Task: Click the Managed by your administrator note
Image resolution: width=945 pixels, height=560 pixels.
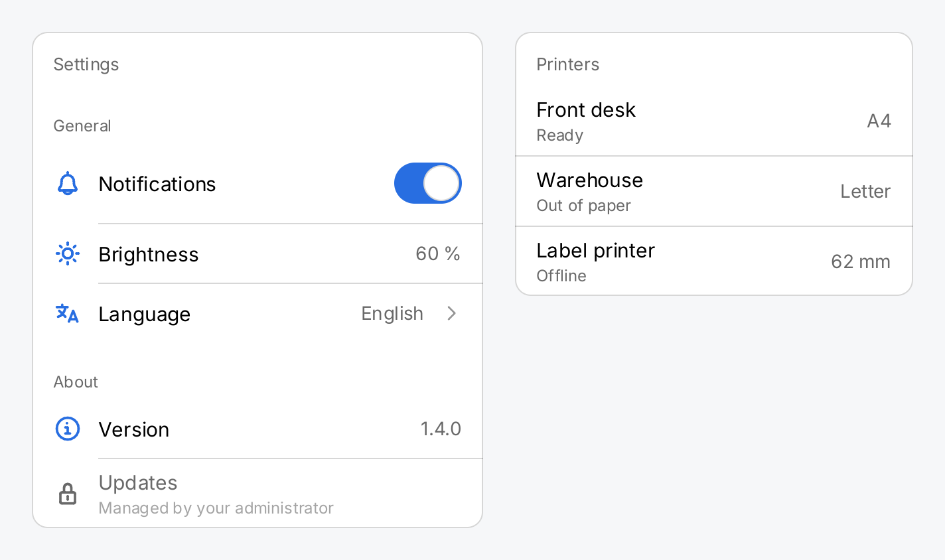Action: tap(216, 508)
